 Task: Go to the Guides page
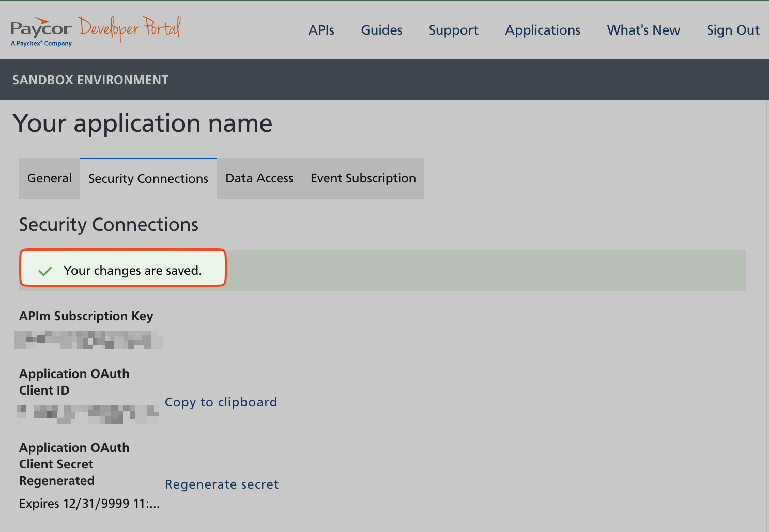click(x=381, y=30)
